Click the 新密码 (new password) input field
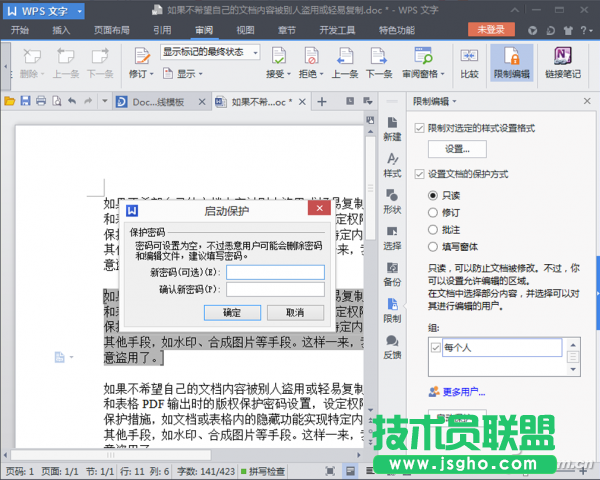Image resolution: width=600 pixels, height=480 pixels. coord(275,272)
